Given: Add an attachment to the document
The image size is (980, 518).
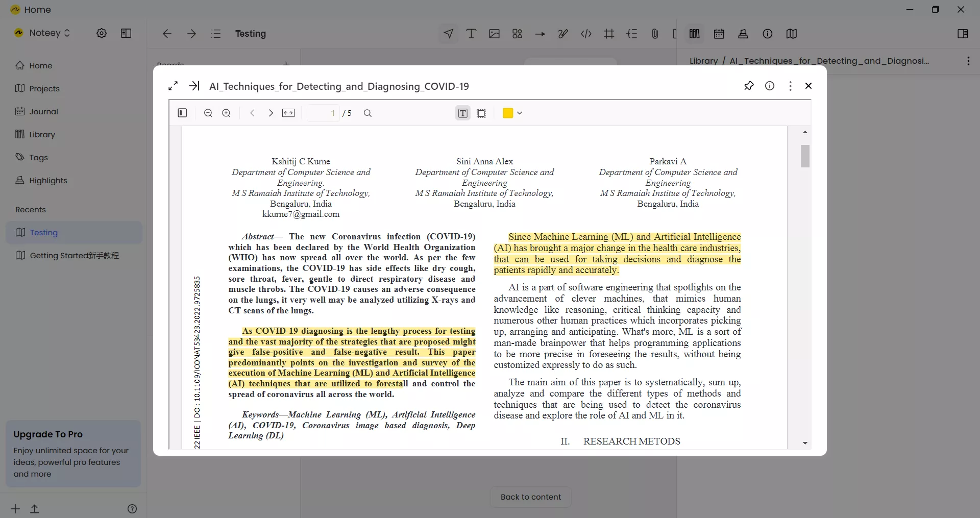Looking at the screenshot, I should [x=655, y=34].
